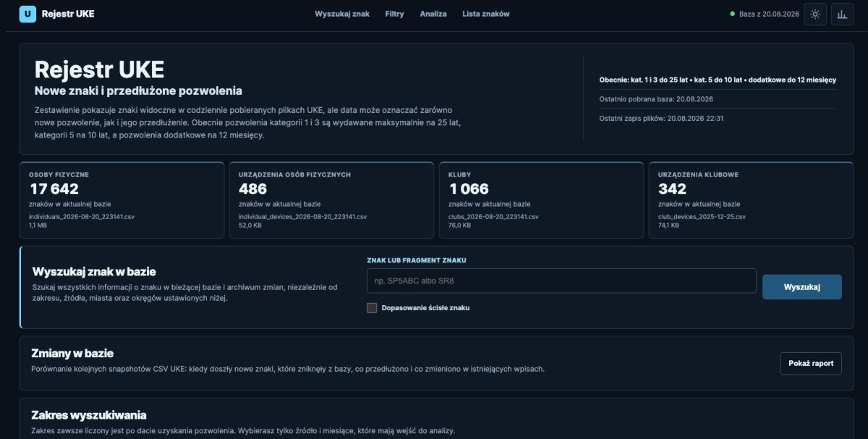Enable the Dopasowanie ścisłe znaku checkbox
Screen dimensions: 868x439
click(x=372, y=308)
